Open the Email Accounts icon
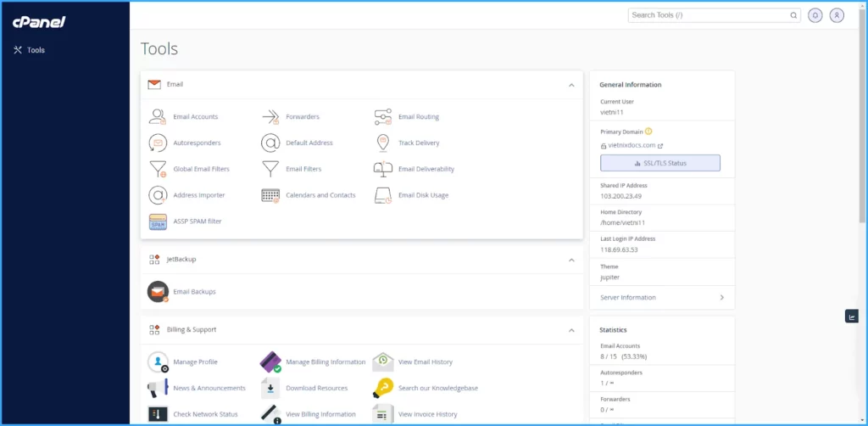868x426 pixels. point(158,117)
